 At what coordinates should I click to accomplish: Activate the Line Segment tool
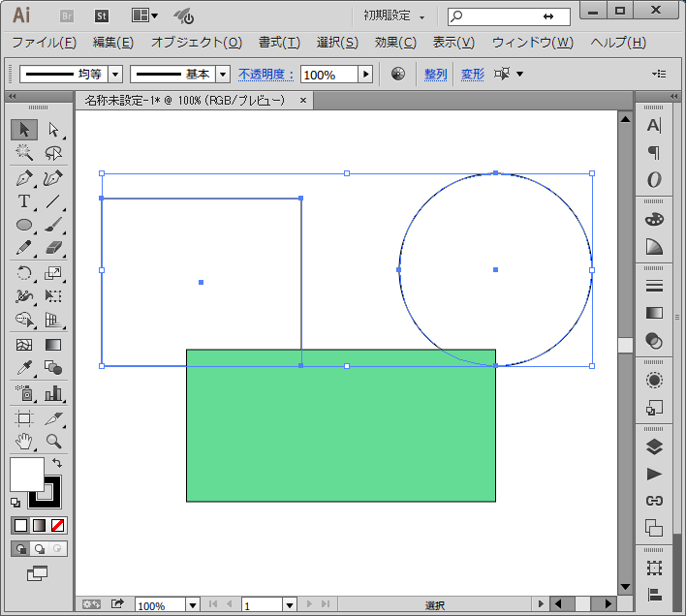click(53, 201)
